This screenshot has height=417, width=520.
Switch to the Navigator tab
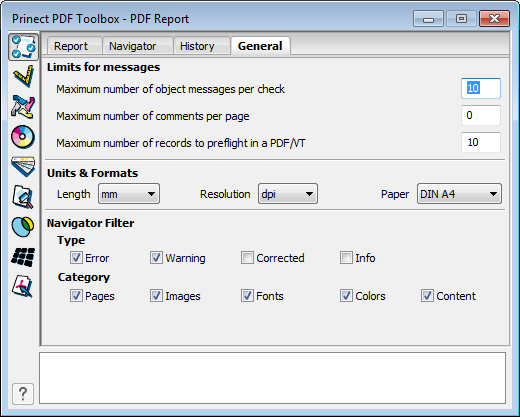133,46
